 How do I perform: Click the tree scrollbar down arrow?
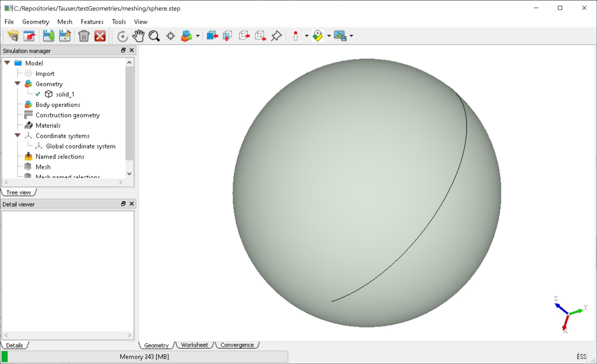[130, 174]
